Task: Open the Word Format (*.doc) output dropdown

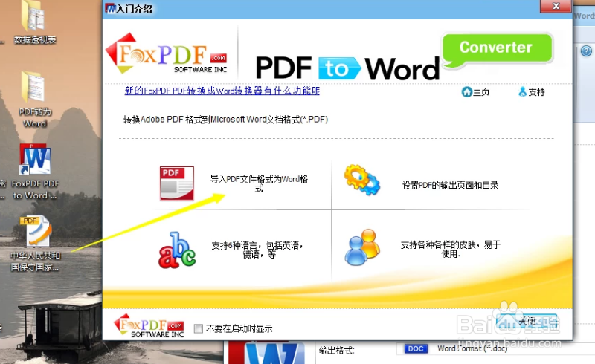Action: point(496,348)
